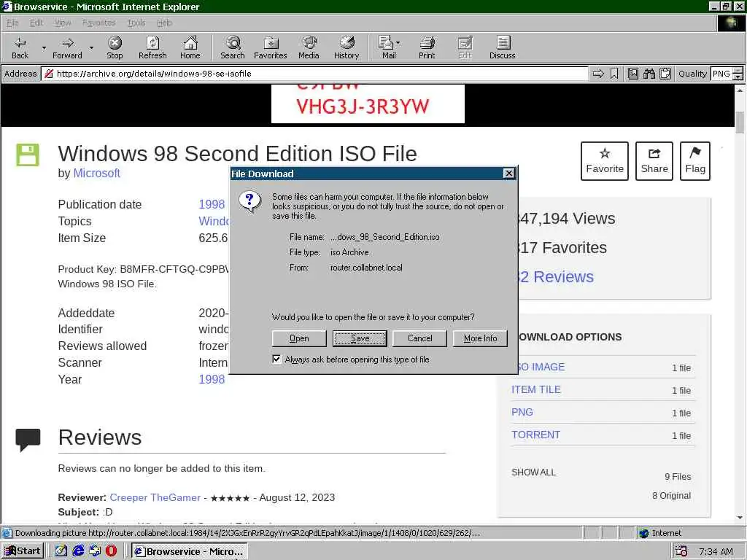The width and height of the screenshot is (747, 560).
Task: Open the Media pane
Action: pyautogui.click(x=309, y=47)
